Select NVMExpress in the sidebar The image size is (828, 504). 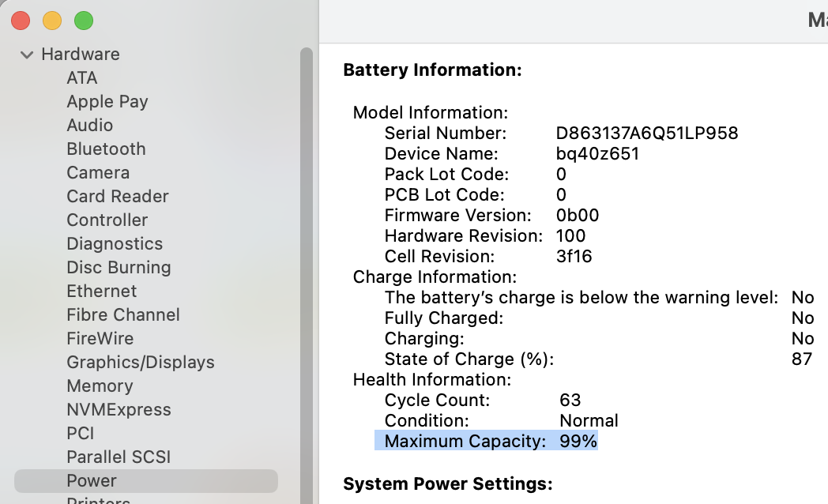119,410
